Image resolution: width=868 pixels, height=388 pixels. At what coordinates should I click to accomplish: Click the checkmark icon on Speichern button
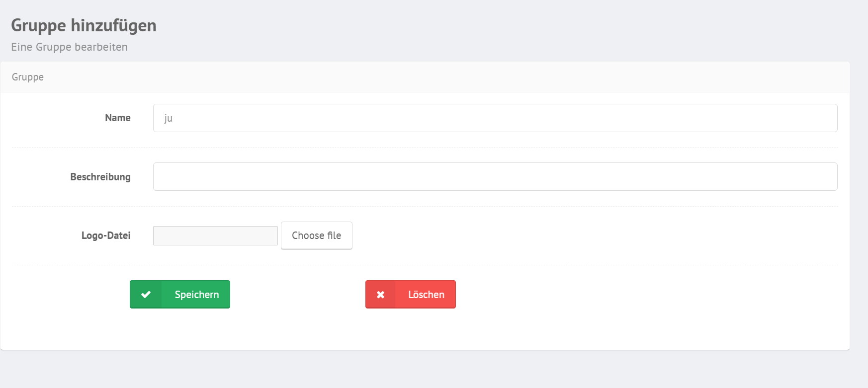146,295
